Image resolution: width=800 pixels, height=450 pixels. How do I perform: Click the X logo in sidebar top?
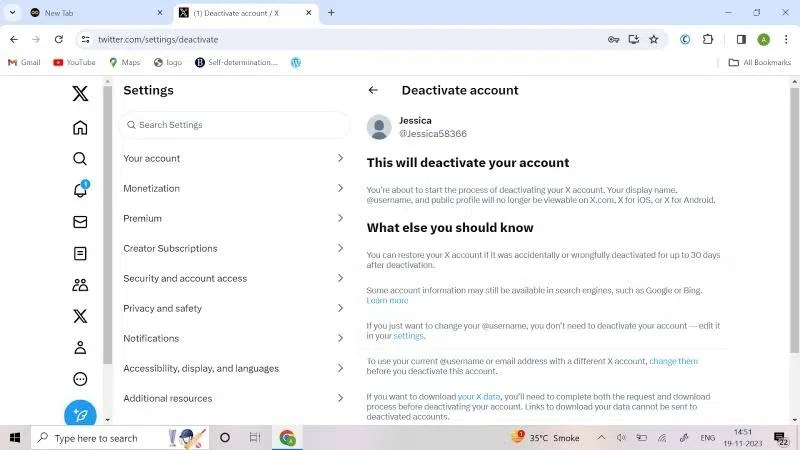tap(80, 93)
